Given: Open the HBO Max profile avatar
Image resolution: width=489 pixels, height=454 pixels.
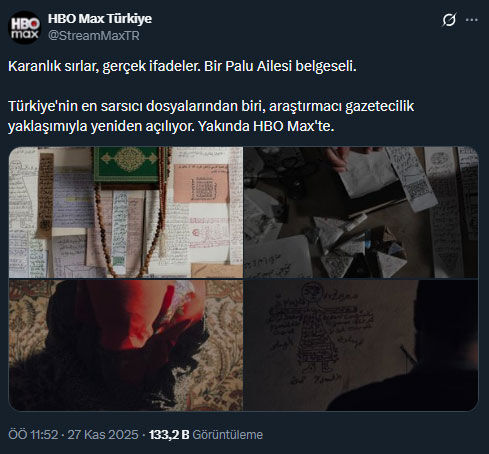Looking at the screenshot, I should coord(24,27).
